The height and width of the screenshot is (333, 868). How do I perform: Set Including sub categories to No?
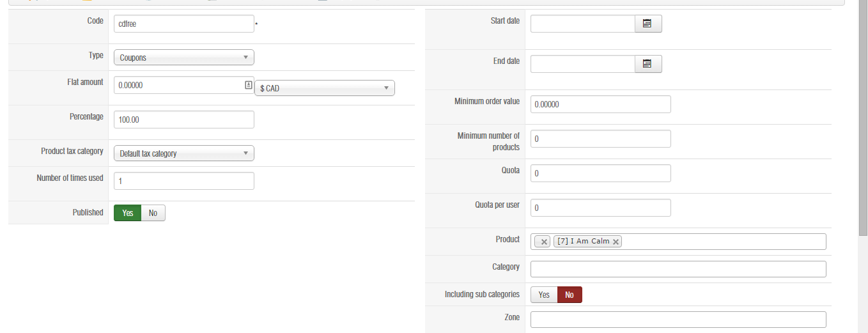569,295
